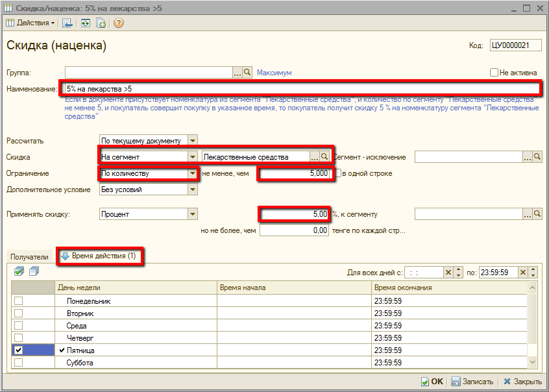Viewport: 549px width, 392px height.
Task: Click the blue arrow list icon in the toolbar
Action: point(67,23)
